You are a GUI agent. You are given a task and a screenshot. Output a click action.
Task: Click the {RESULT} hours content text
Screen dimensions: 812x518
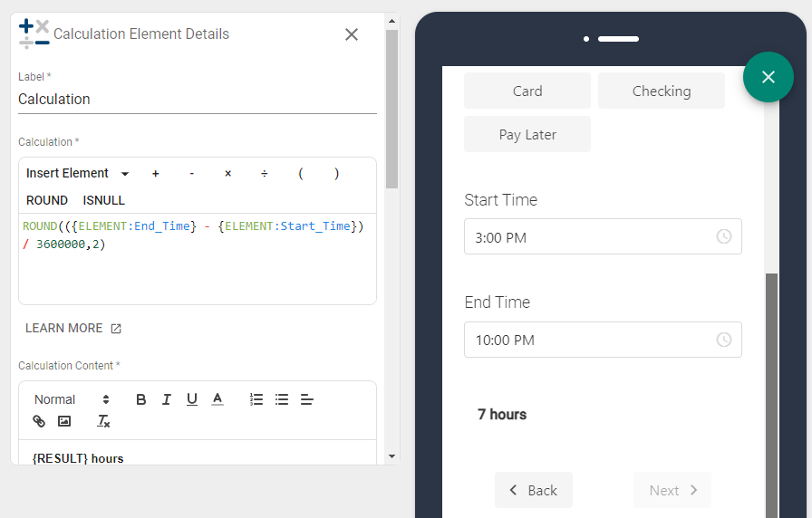tap(78, 458)
